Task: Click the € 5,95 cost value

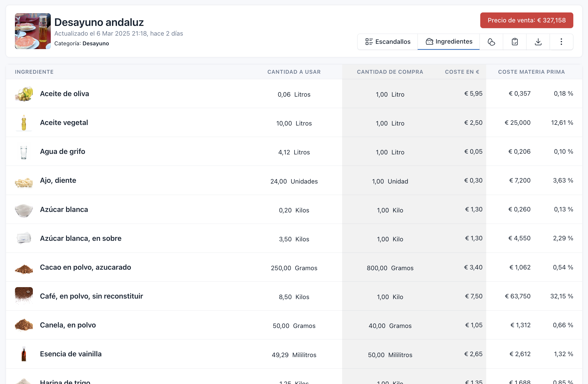Action: (473, 94)
